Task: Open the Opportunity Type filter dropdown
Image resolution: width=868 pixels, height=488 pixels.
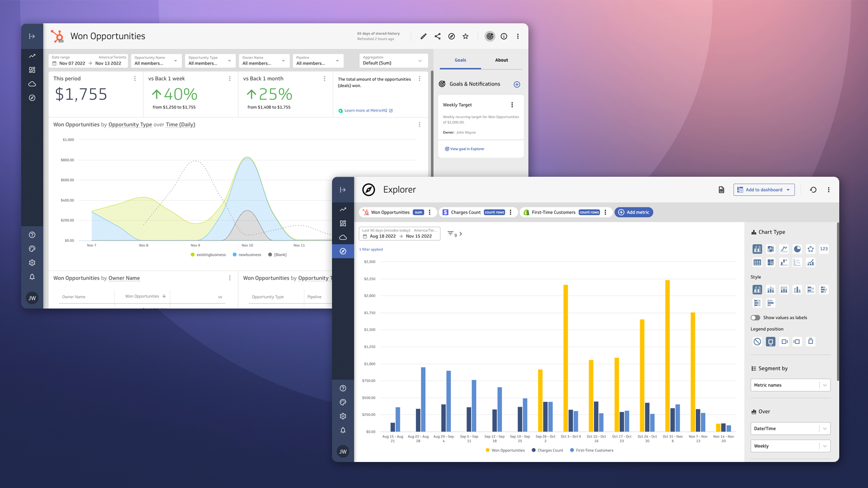Action: click(210, 61)
